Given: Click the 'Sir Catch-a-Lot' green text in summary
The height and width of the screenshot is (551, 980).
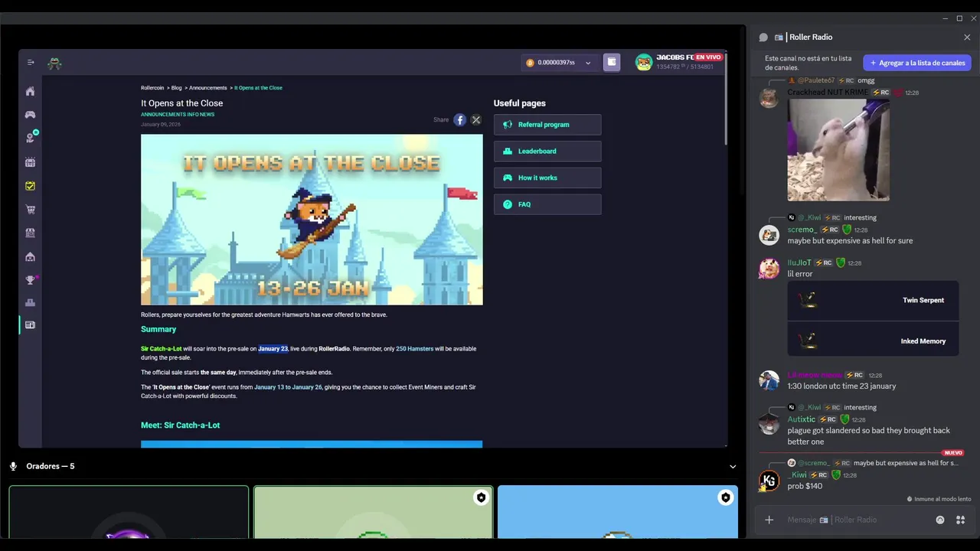Looking at the screenshot, I should click(162, 349).
